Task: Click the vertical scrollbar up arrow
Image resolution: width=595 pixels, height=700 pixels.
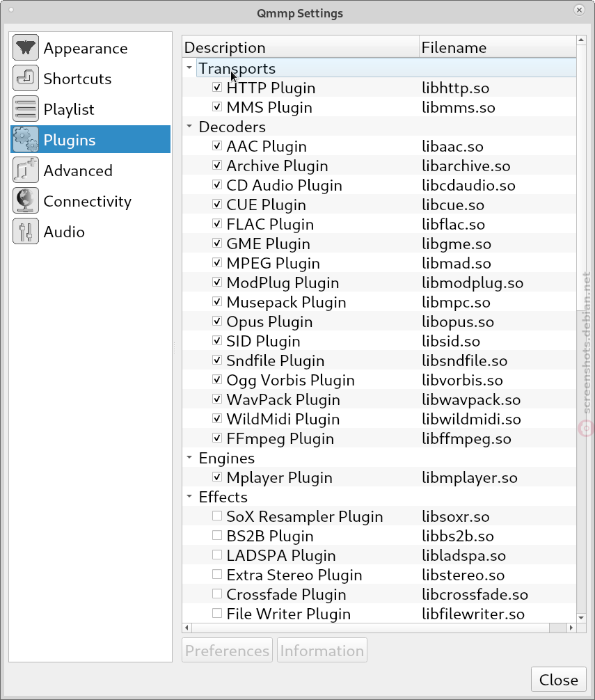Action: click(581, 40)
